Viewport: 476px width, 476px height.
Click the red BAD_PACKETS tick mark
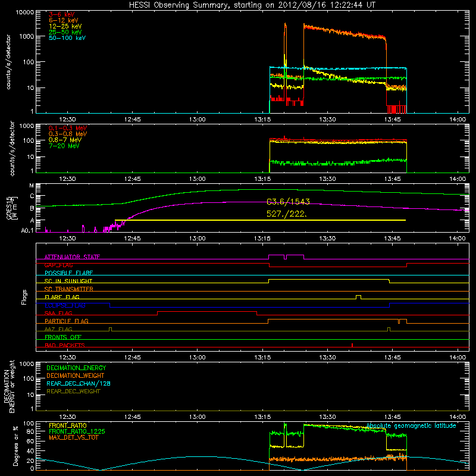coord(352,345)
